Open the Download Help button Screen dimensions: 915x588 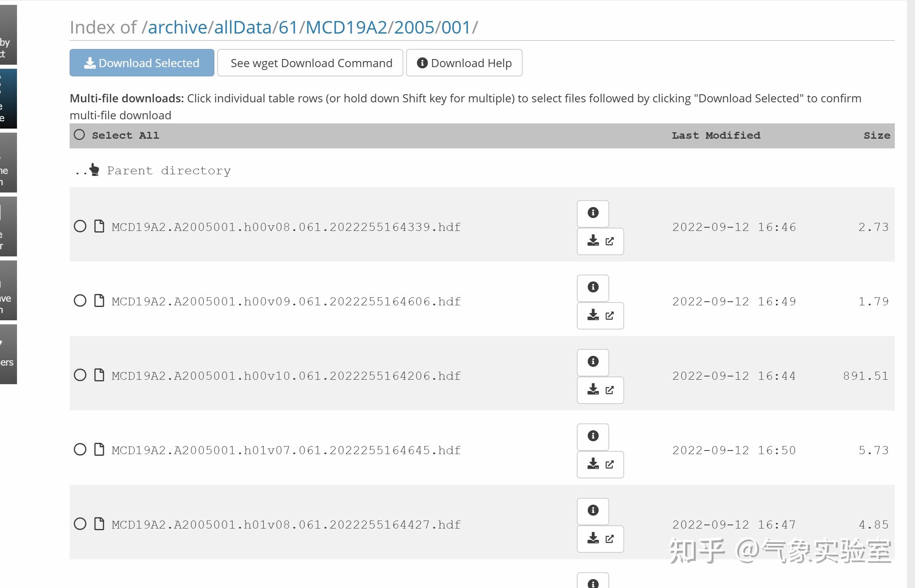point(464,63)
